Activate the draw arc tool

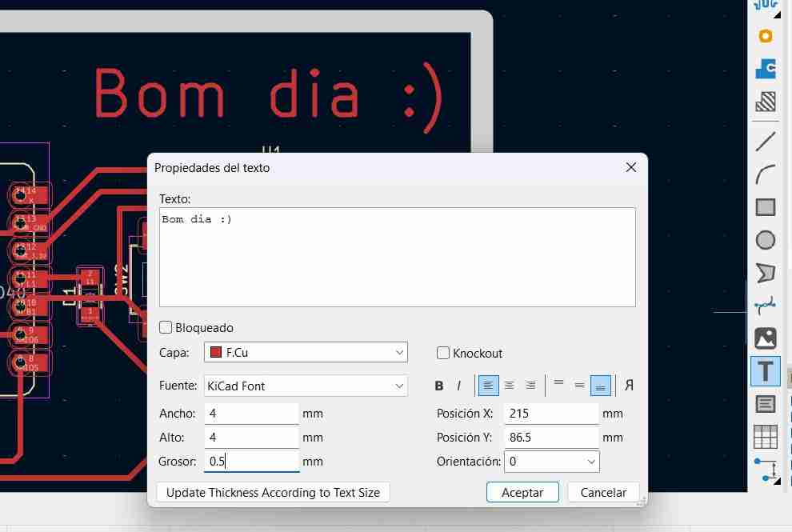[x=766, y=174]
